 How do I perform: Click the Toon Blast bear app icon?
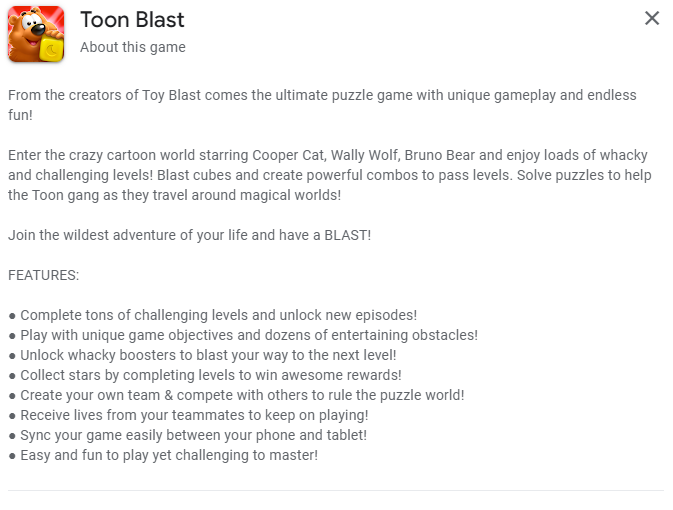point(36,34)
